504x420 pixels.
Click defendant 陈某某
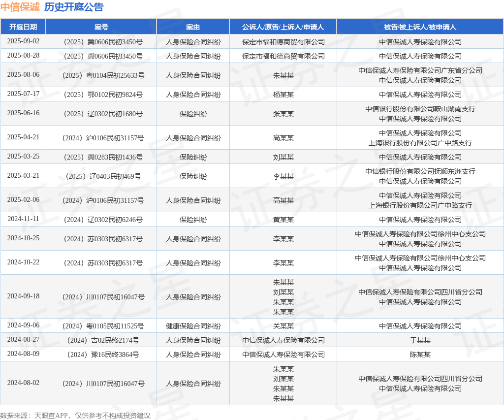[x=420, y=355]
